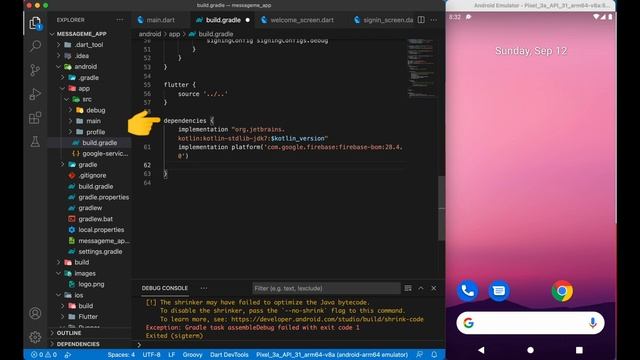Launch Chrome on the emulator home screen
Viewport: 640px width, 360px height.
tap(562, 291)
